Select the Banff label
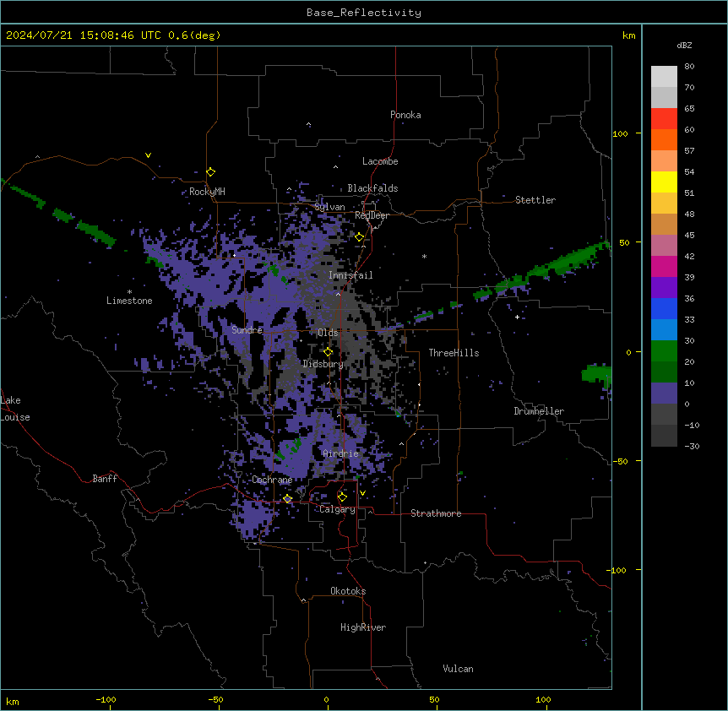 click(105, 479)
